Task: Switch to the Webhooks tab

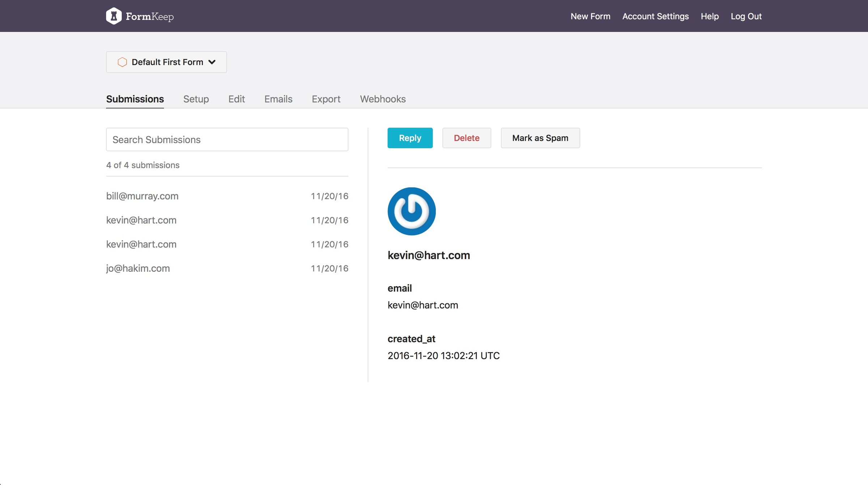Action: pos(383,99)
